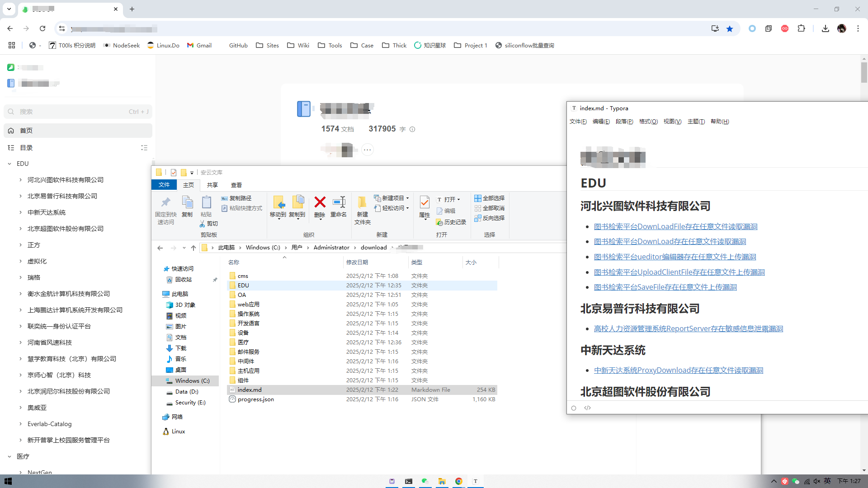The width and height of the screenshot is (868, 488).
Task: Click 首页 in left sidebar
Action: (26, 131)
